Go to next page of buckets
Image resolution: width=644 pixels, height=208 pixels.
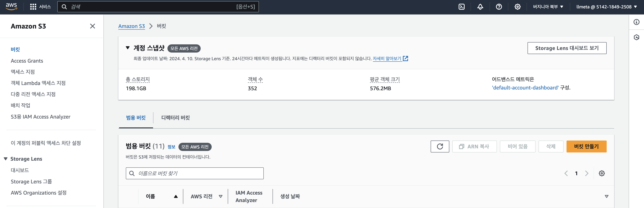point(587,173)
